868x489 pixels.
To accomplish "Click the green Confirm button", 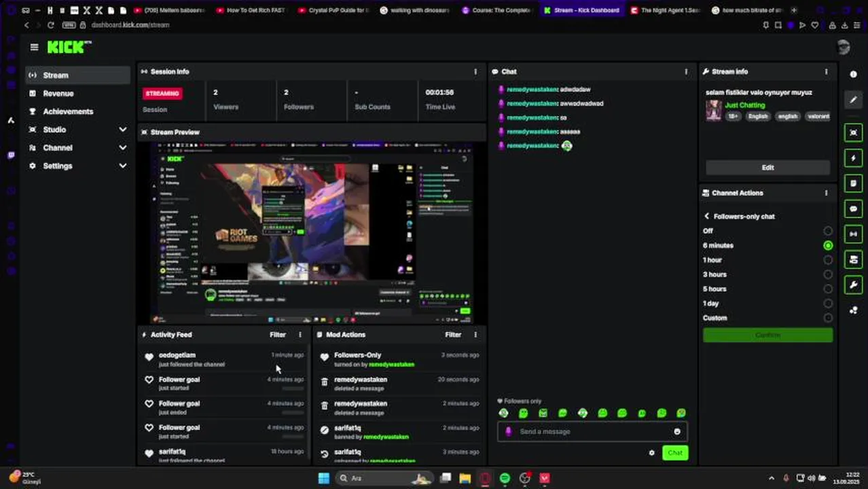I will pos(767,335).
